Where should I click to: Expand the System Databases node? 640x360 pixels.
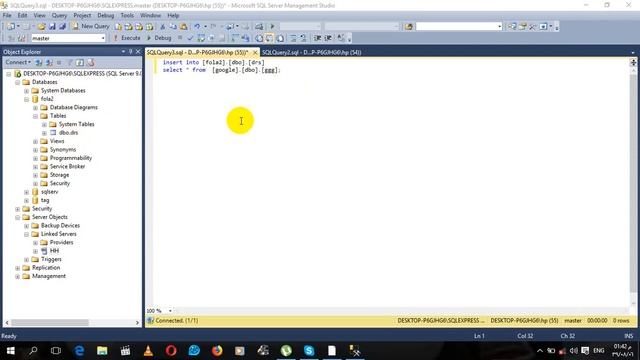click(x=27, y=91)
